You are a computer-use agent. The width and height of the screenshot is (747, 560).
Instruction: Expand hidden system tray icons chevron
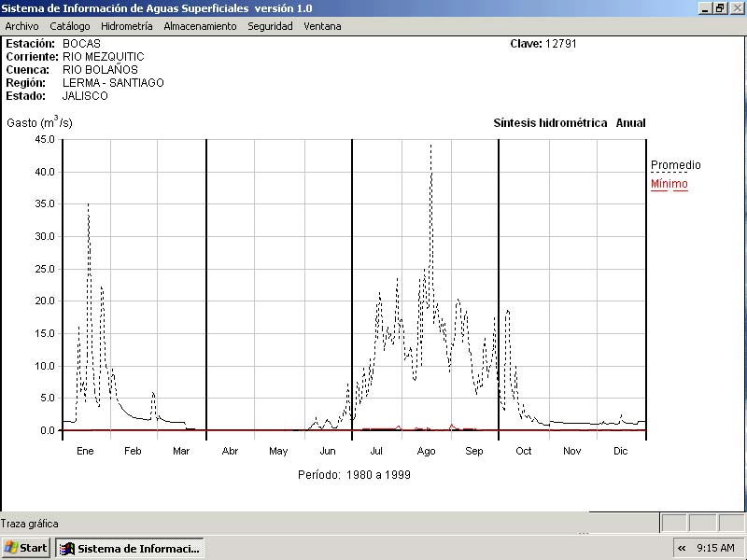(x=682, y=548)
